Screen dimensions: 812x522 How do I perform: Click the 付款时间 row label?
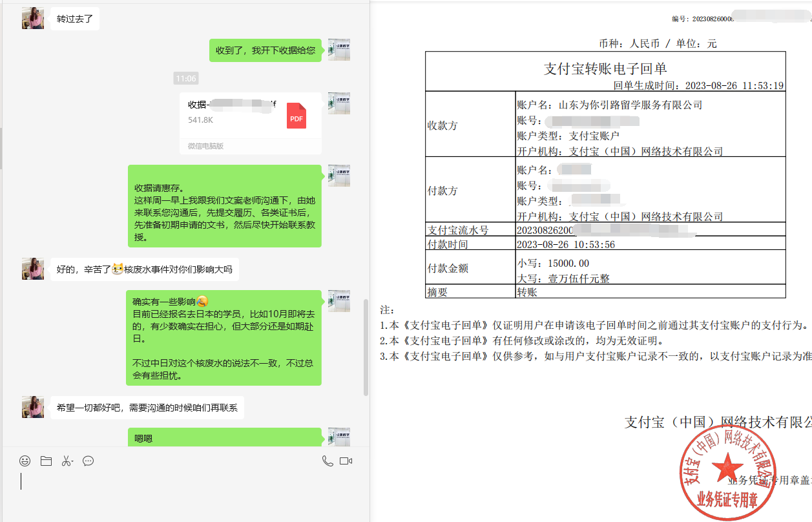pyautogui.click(x=448, y=245)
